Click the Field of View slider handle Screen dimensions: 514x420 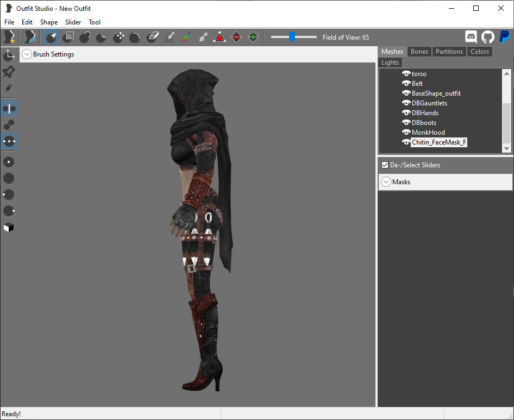pyautogui.click(x=292, y=37)
